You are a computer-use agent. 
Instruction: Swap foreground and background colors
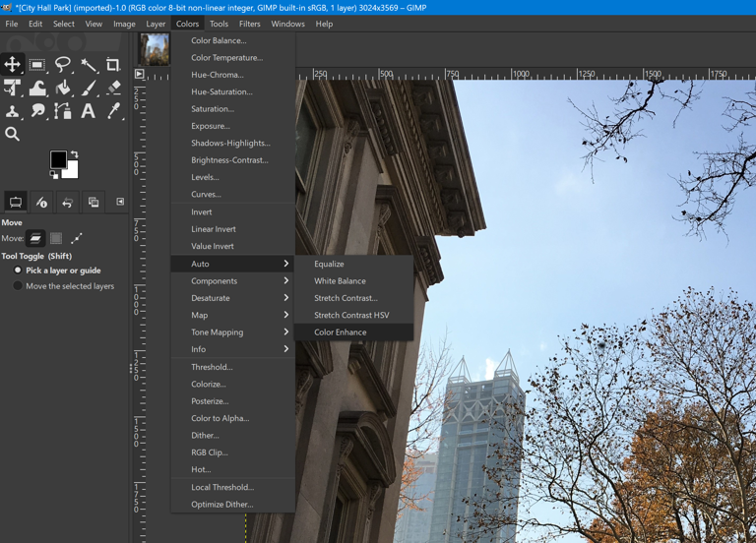pyautogui.click(x=74, y=154)
